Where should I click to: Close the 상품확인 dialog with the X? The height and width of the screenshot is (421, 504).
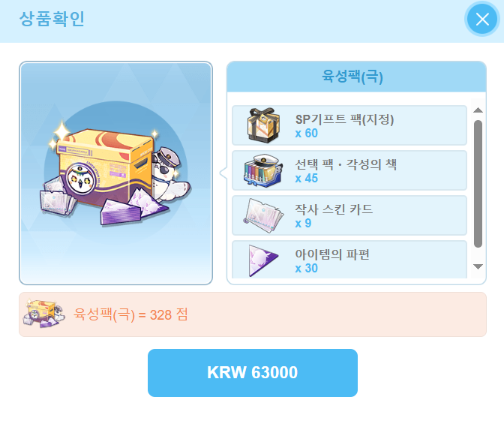click(482, 20)
